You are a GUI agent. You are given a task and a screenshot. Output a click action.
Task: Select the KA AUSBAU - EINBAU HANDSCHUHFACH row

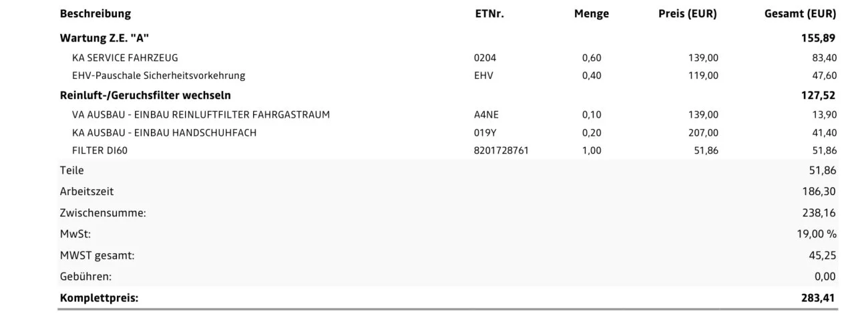tap(448, 133)
